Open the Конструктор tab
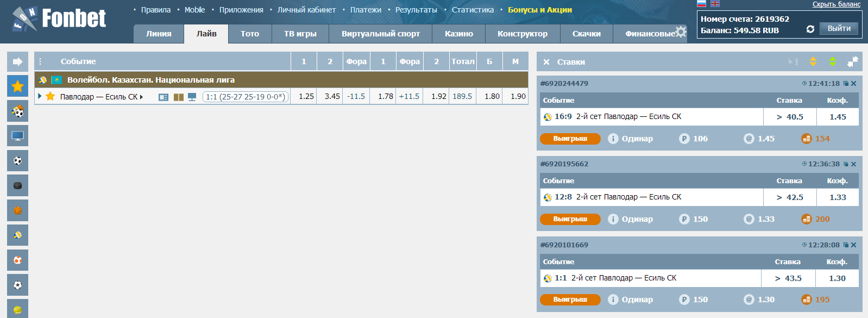 523,34
